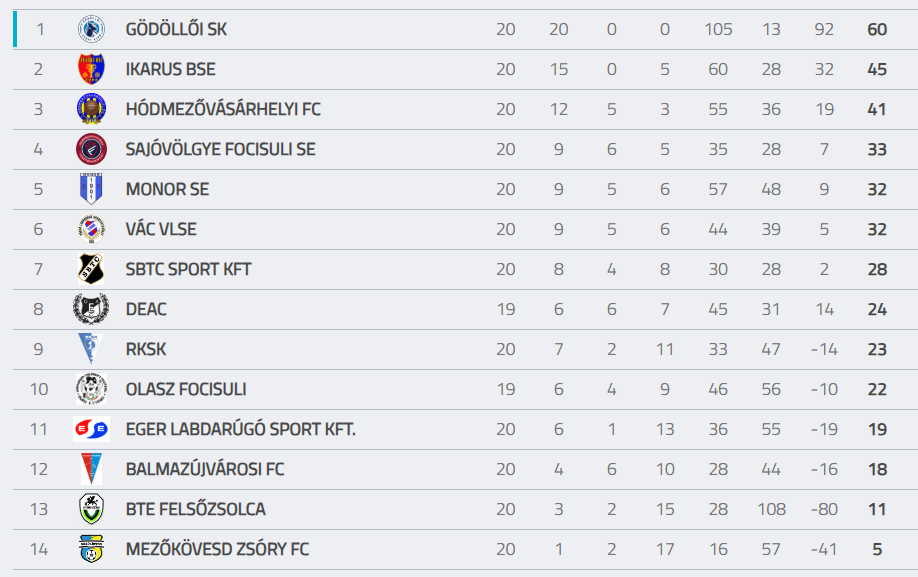Click the Ikarus BSE team logo

coord(91,69)
